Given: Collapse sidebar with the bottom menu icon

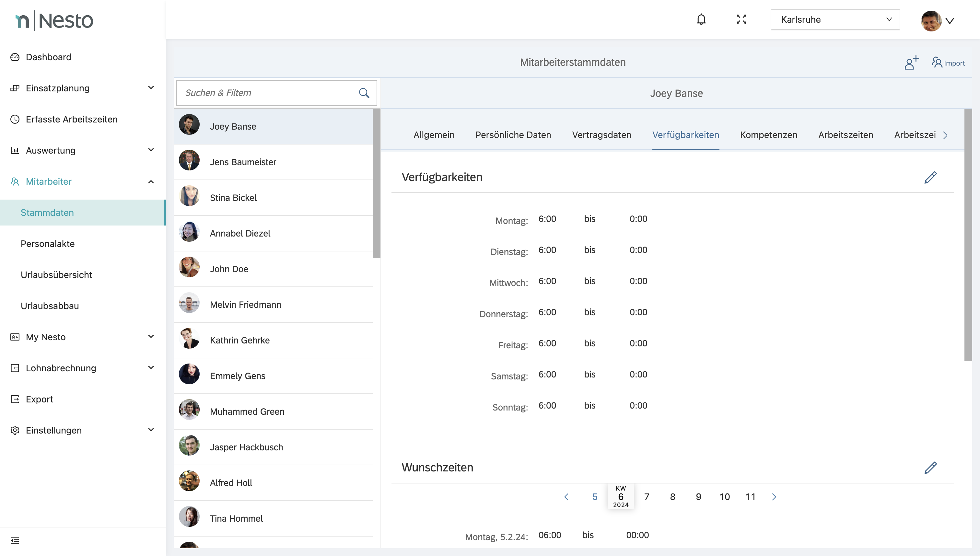Looking at the screenshot, I should point(15,540).
